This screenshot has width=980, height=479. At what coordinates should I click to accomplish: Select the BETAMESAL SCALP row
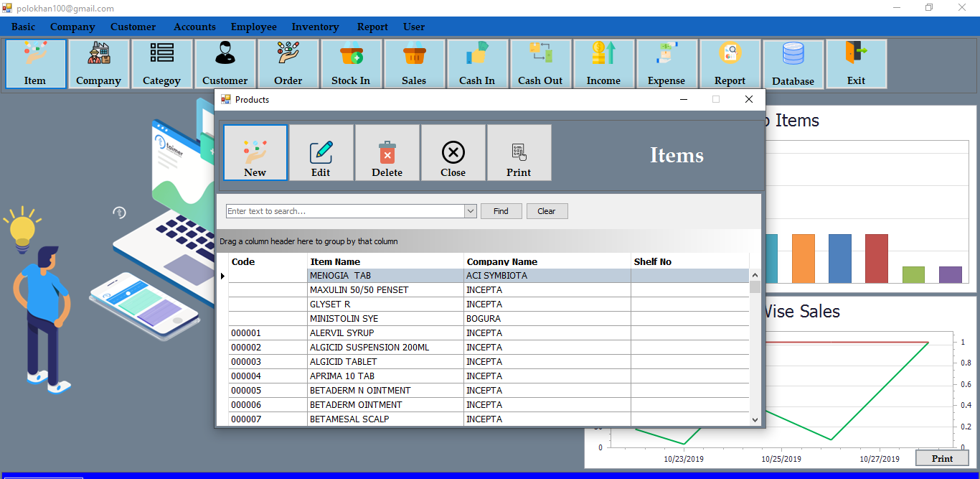(x=489, y=419)
